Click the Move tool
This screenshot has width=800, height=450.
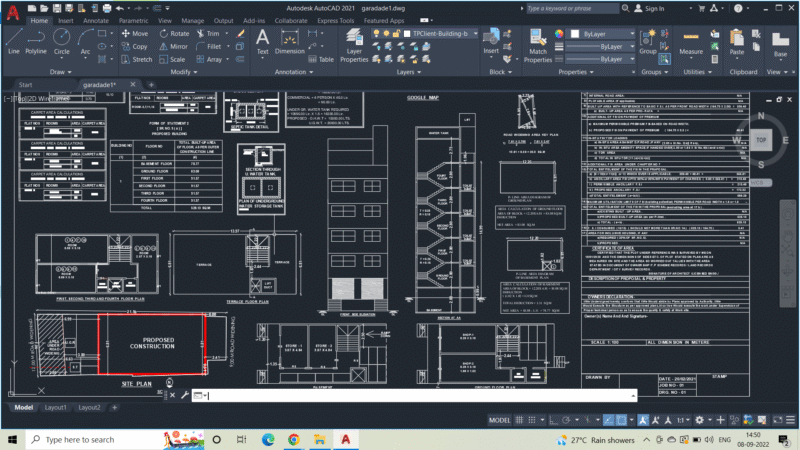135,34
